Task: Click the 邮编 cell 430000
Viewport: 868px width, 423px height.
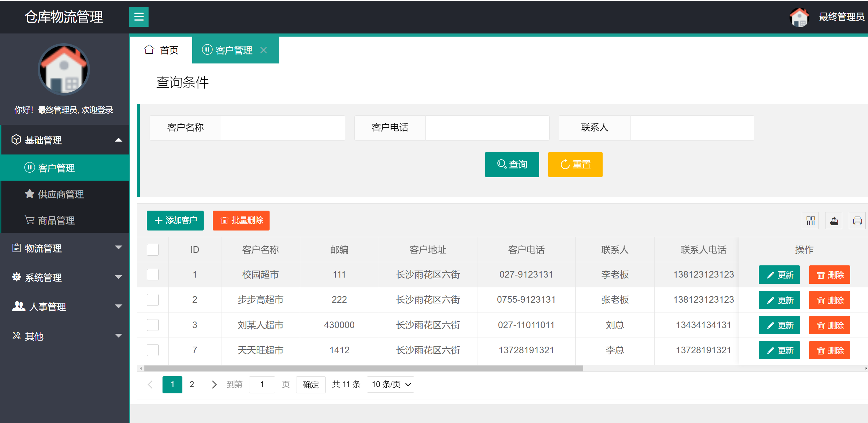Action: click(x=339, y=325)
